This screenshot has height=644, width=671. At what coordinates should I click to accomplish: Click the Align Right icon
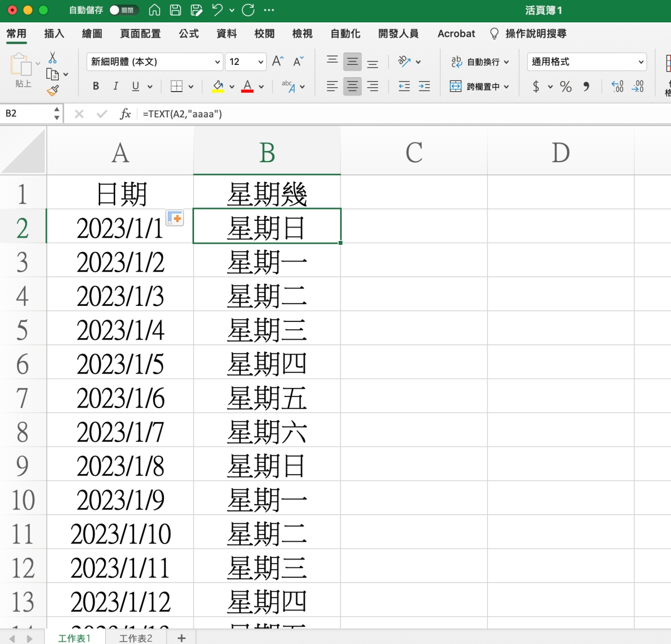coord(372,86)
